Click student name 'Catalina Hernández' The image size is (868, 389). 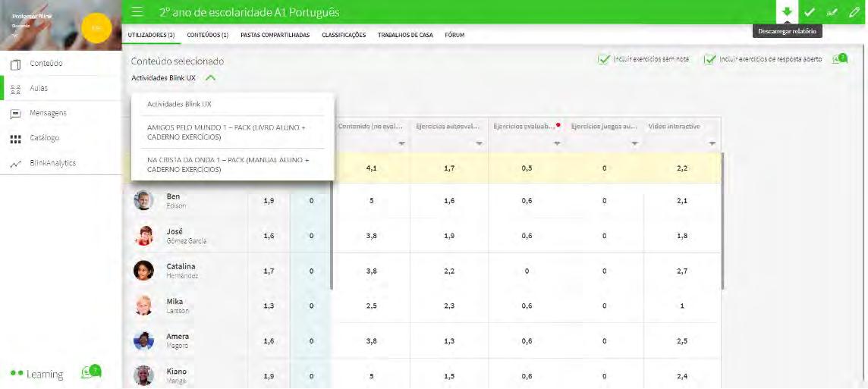[x=182, y=271]
